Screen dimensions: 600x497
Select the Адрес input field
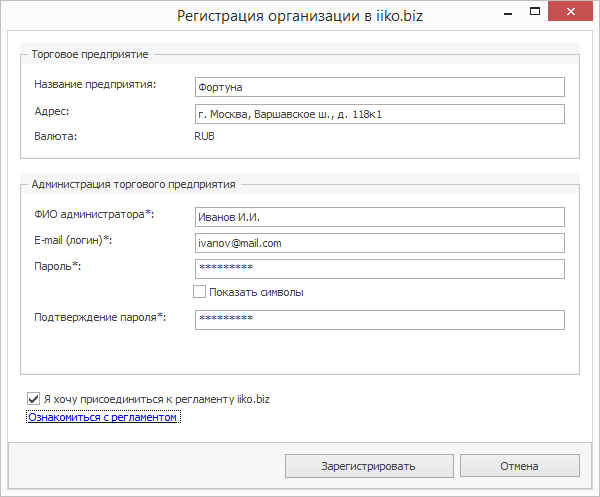tap(380, 114)
